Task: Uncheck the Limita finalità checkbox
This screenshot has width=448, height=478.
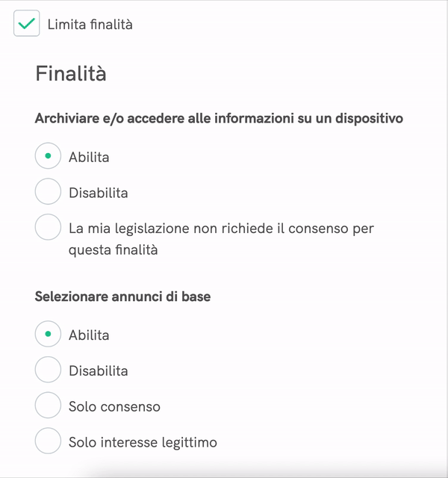Action: 27,24
